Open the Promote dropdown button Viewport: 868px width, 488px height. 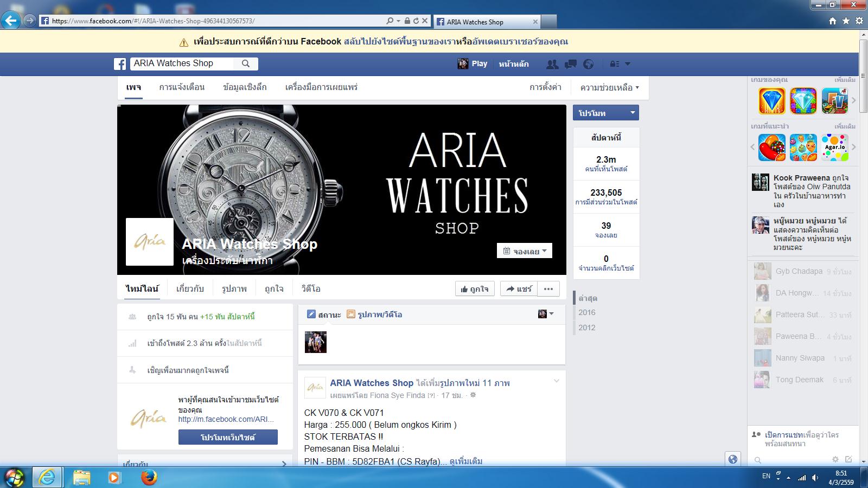(606, 113)
